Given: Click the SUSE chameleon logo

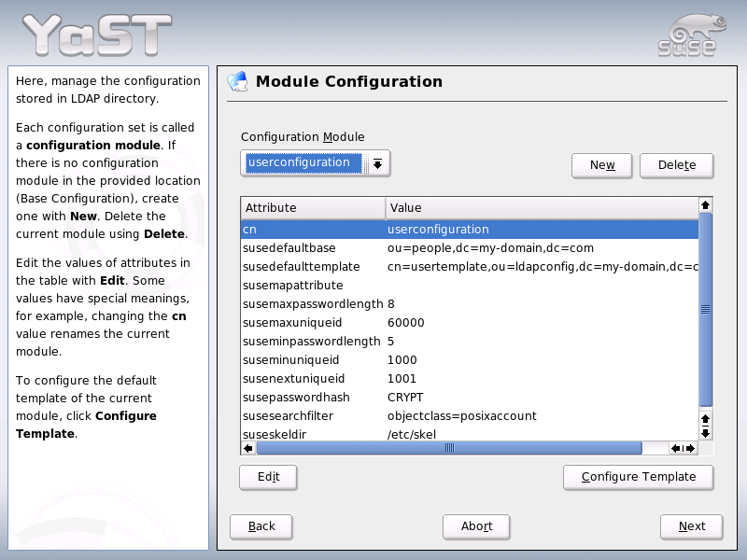Looking at the screenshot, I should [x=693, y=35].
